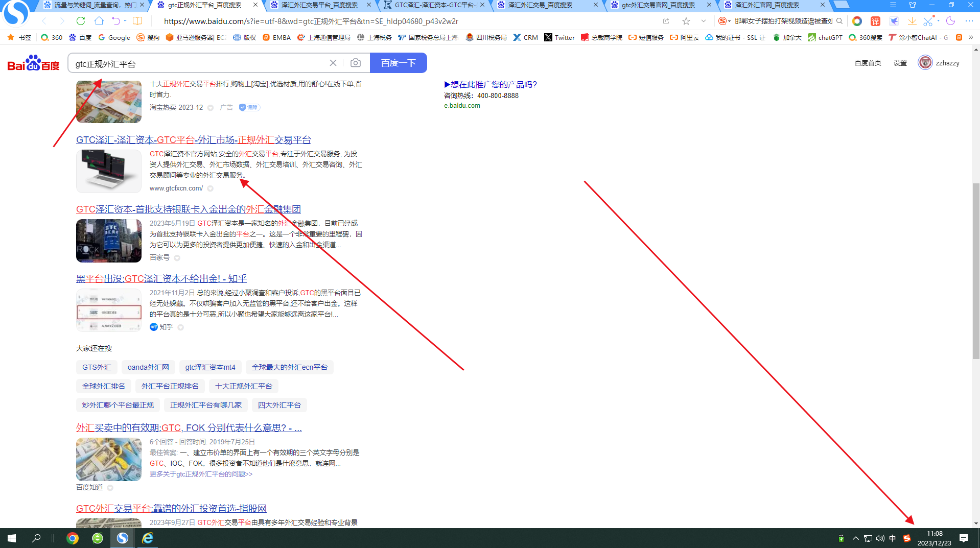
Task: Open the downloads arrow icon in toolbar
Action: pyautogui.click(x=912, y=21)
